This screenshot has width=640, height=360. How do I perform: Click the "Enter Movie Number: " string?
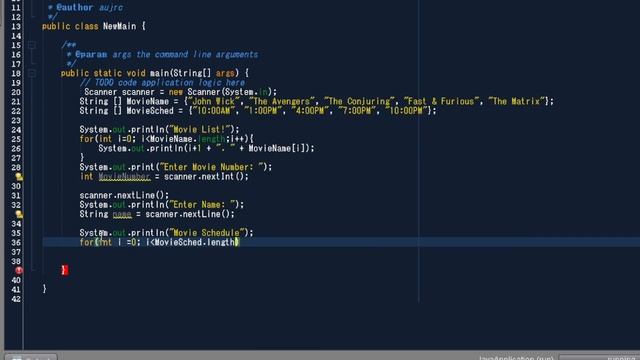211,167
